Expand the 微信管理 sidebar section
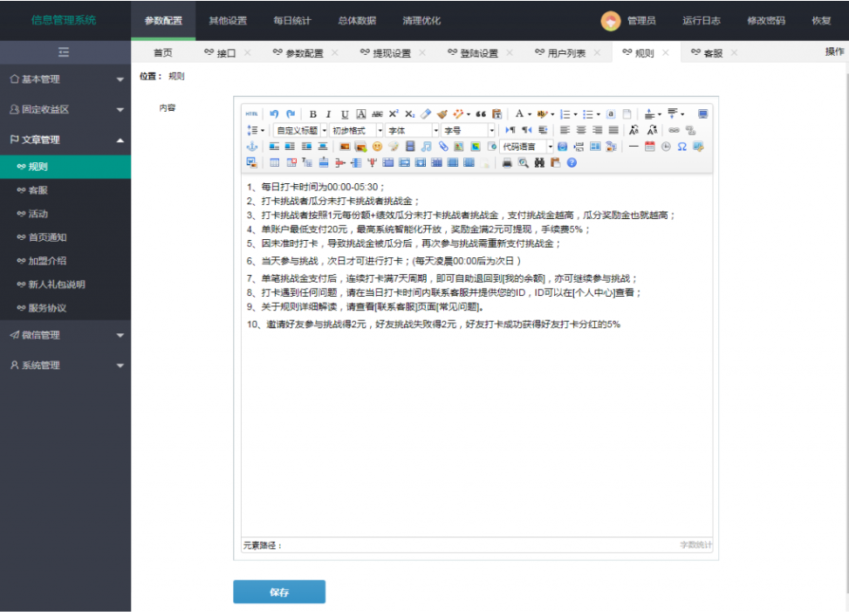This screenshot has width=849, height=616. [x=65, y=335]
